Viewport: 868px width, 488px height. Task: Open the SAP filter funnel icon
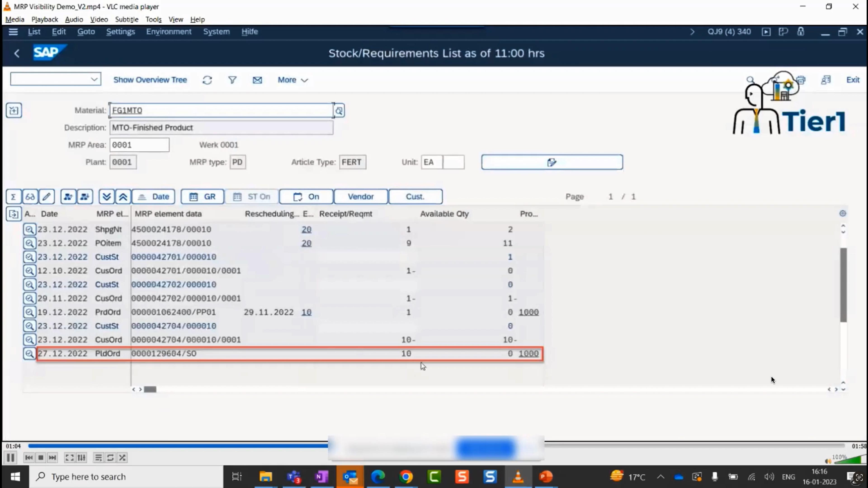[x=233, y=80]
